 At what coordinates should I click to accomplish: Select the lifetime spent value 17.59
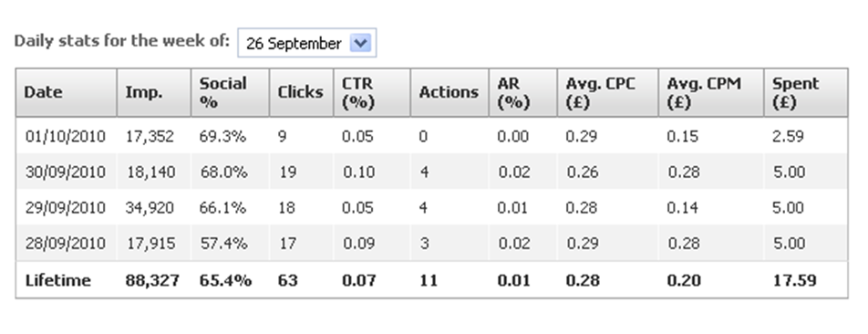click(x=794, y=280)
